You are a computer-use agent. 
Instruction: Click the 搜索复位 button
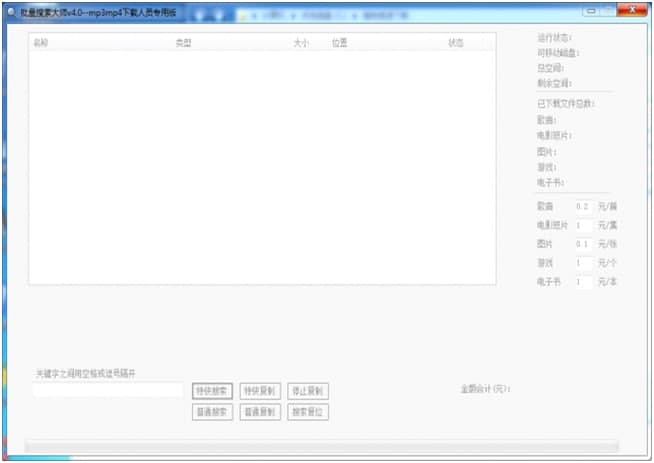[308, 412]
